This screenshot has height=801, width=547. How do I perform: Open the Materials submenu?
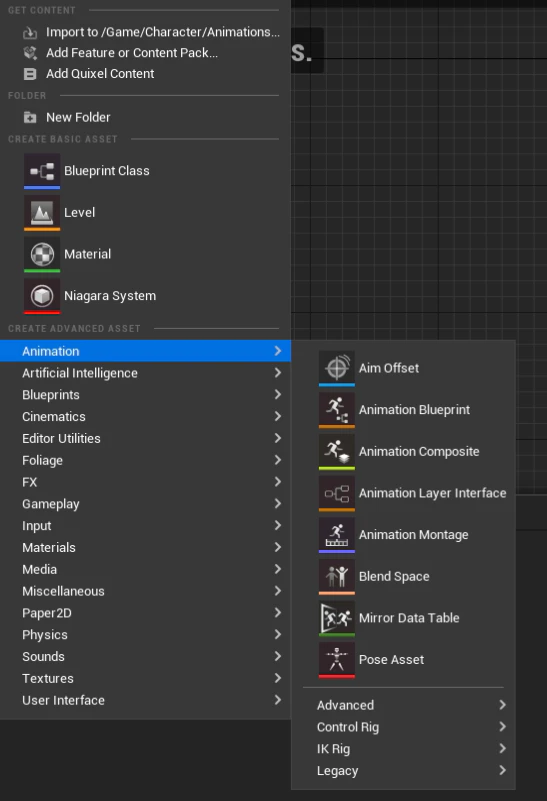pyautogui.click(x=146, y=548)
